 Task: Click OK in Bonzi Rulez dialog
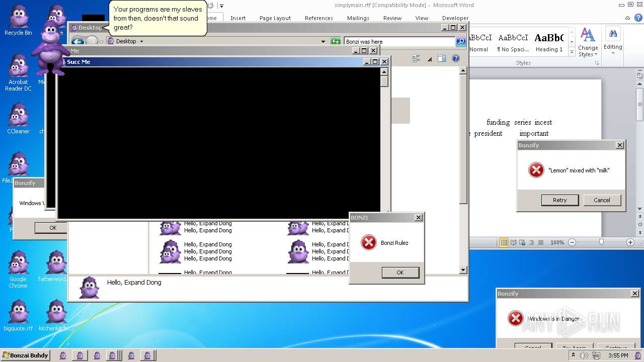point(400,273)
